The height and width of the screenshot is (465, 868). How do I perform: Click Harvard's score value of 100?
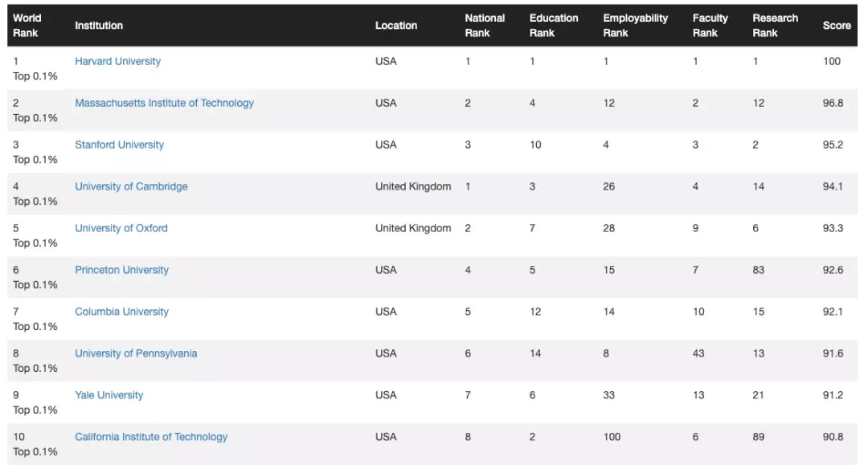832,61
